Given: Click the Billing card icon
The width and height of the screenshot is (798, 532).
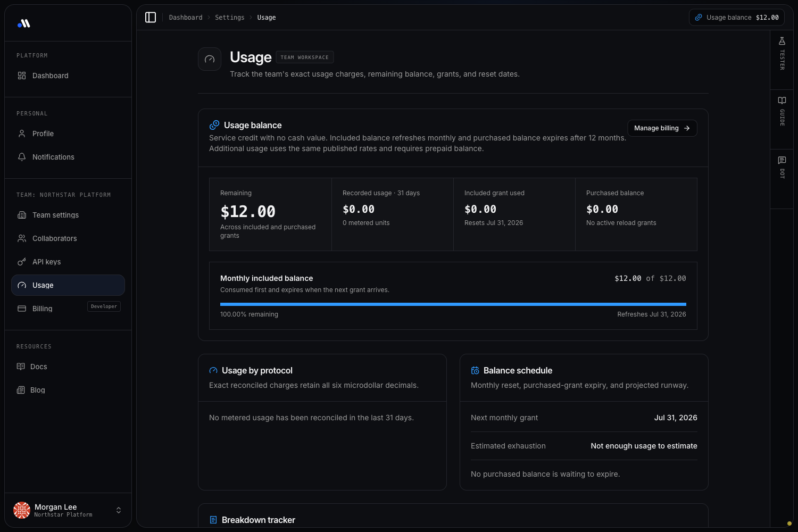Looking at the screenshot, I should click(x=22, y=309).
